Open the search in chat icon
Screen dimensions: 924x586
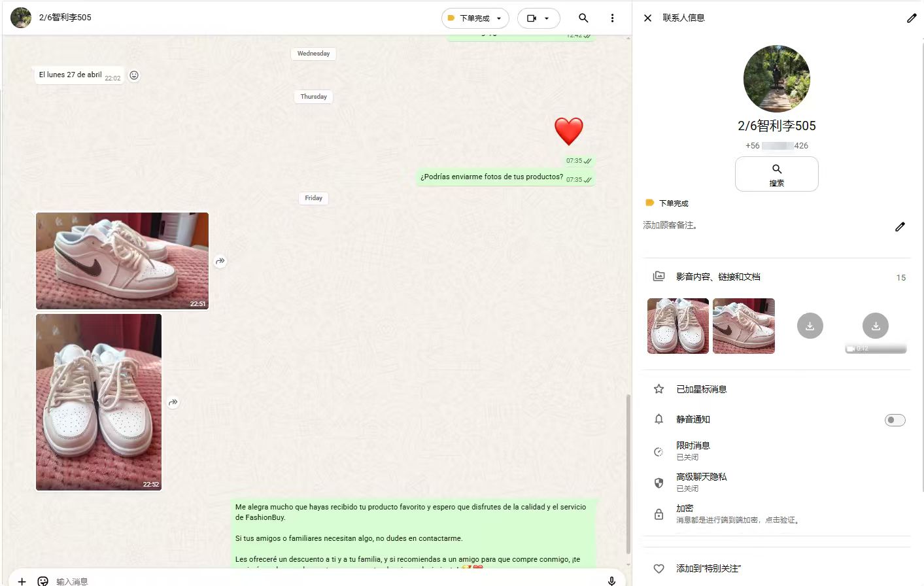583,18
